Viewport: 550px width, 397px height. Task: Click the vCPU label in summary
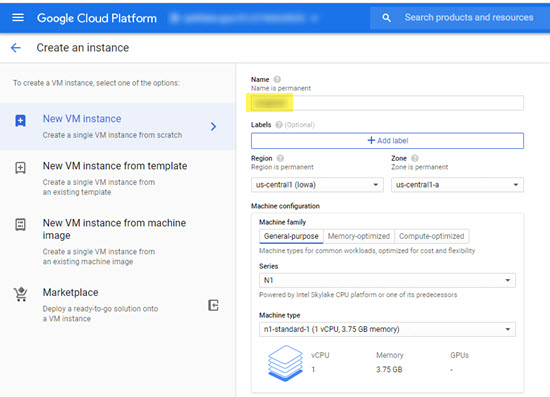pos(320,355)
